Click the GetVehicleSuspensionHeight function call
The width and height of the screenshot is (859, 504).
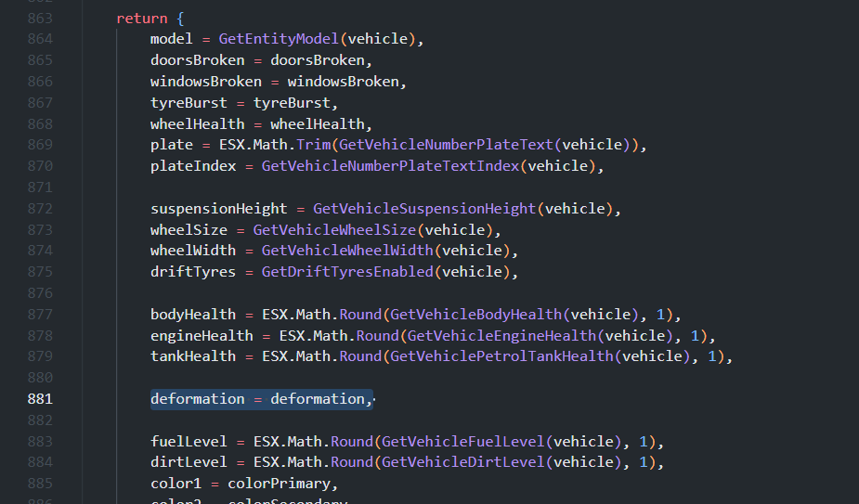point(424,209)
